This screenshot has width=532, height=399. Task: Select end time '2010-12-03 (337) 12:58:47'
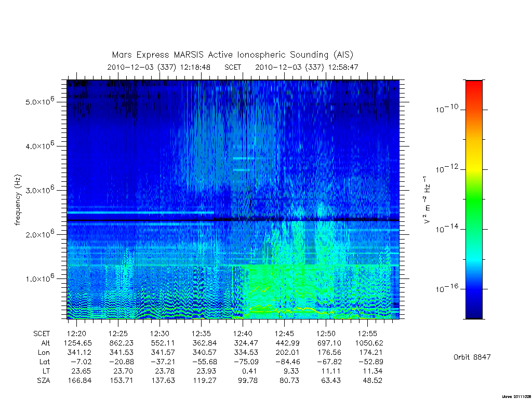[307, 67]
